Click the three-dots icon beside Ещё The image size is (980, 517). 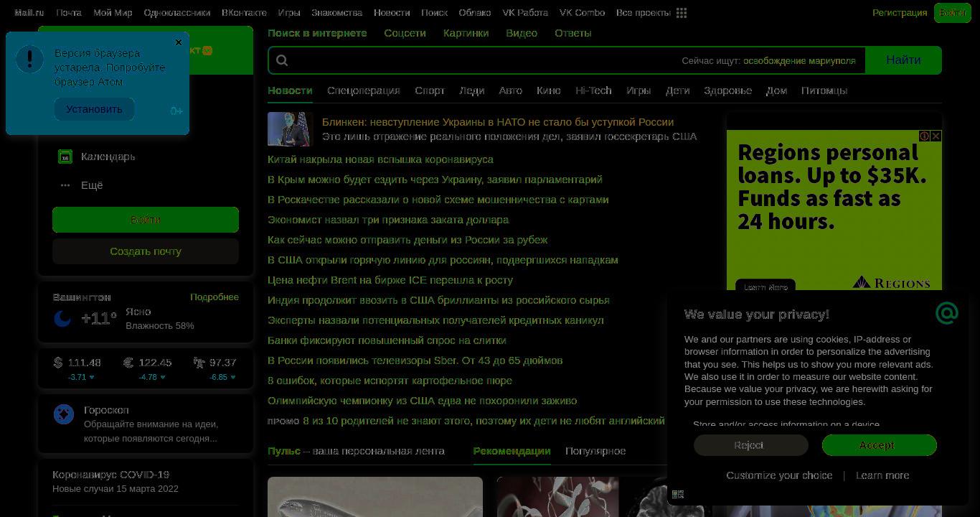65,185
